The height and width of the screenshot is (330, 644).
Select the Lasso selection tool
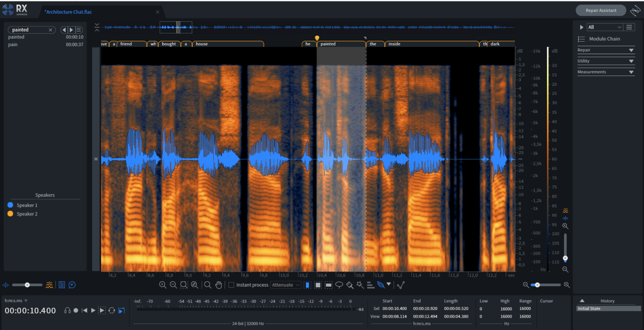point(339,285)
